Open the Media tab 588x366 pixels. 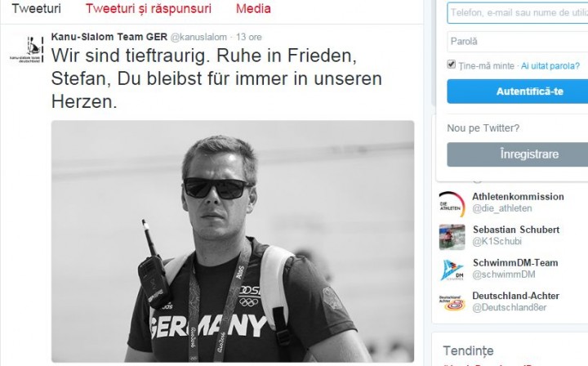253,9
